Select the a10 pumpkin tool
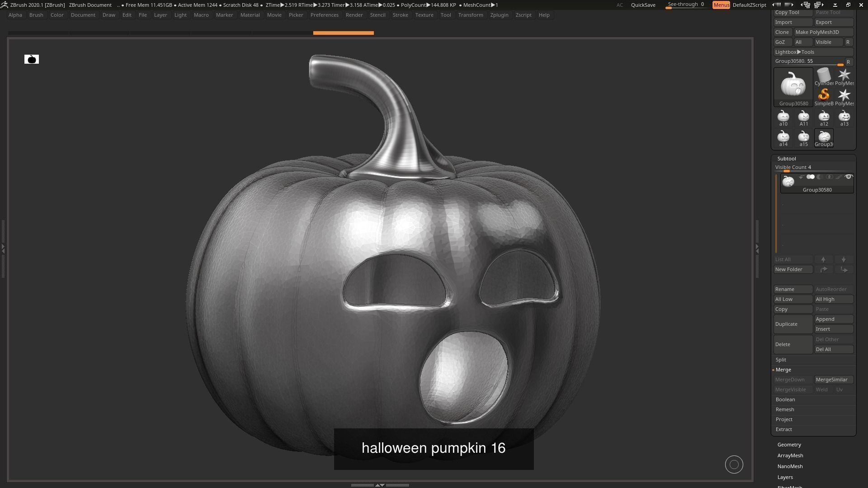Image resolution: width=868 pixels, height=488 pixels. 783,118
